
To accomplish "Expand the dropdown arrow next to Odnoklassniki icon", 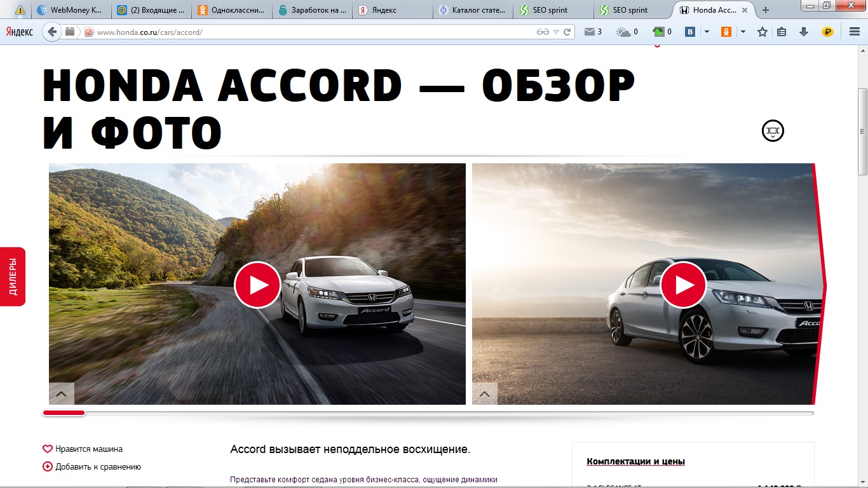I will (x=743, y=32).
